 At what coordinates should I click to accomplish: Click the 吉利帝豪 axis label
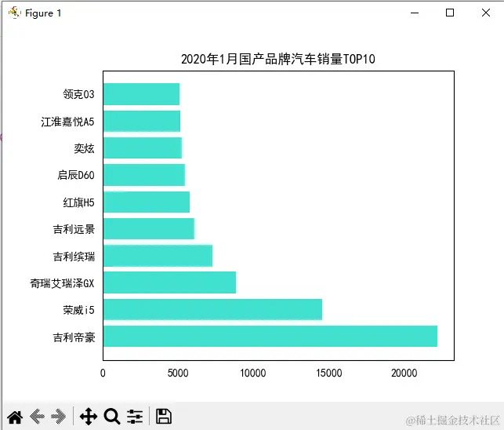(x=74, y=337)
